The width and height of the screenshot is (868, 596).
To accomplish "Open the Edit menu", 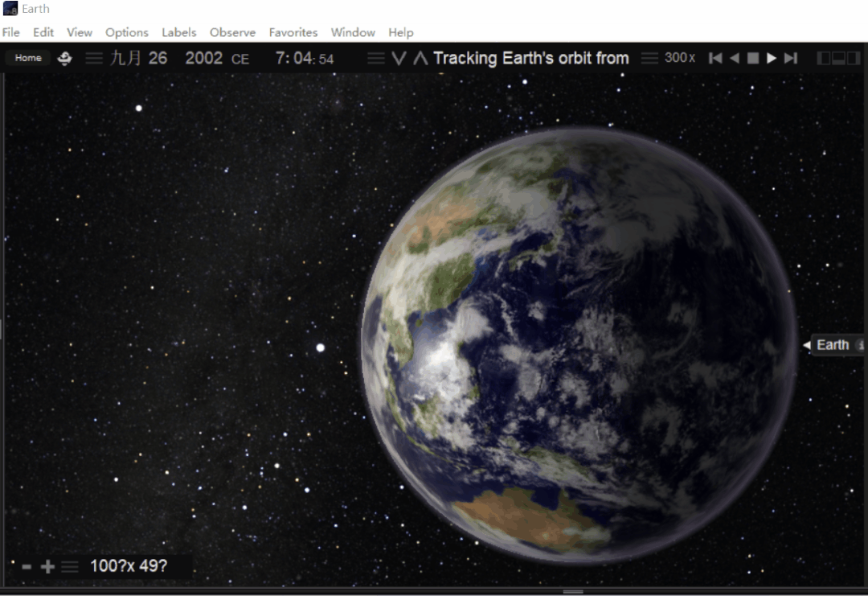I will pos(43,32).
